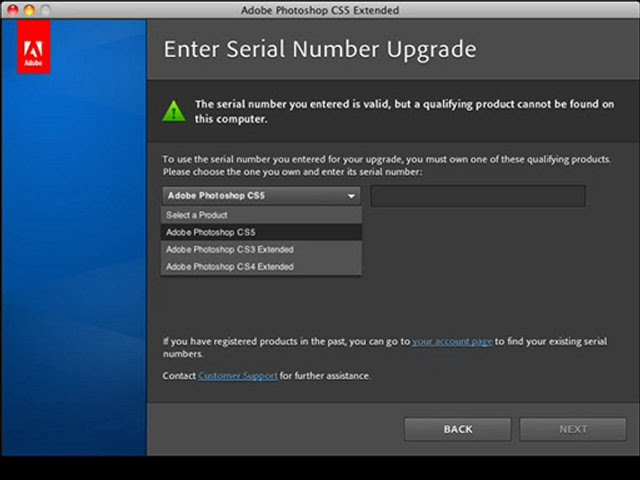
Task: Choose 'Select a Product' from the list
Action: click(261, 215)
